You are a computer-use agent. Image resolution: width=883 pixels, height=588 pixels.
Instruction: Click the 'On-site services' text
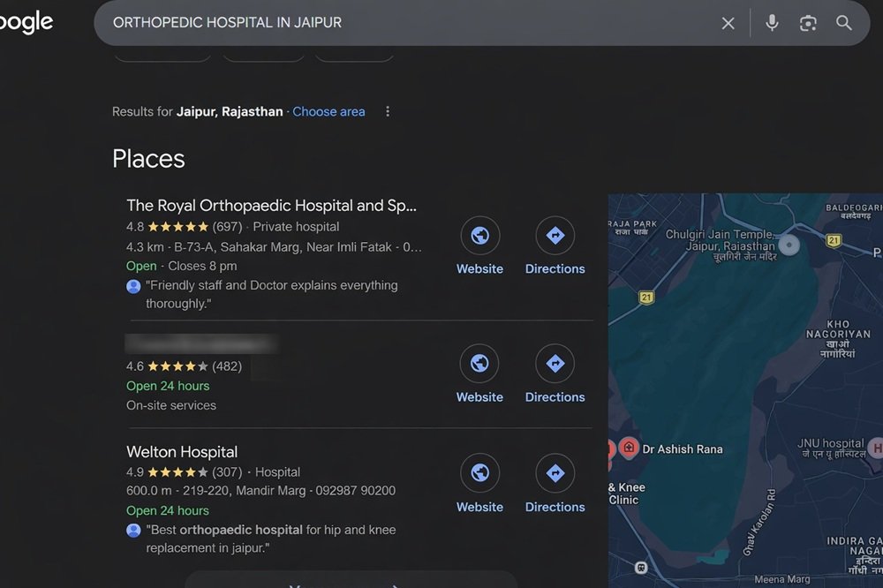point(171,405)
